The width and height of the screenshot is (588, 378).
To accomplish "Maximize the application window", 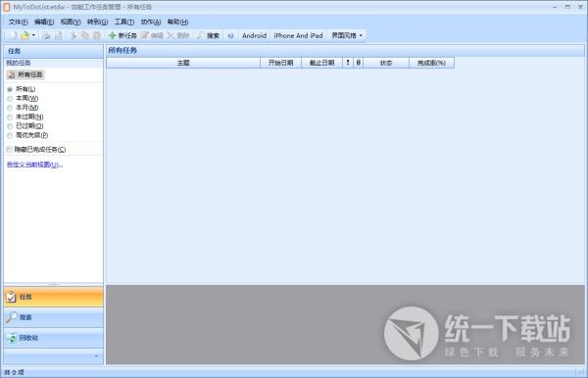I will pyautogui.click(x=567, y=7).
